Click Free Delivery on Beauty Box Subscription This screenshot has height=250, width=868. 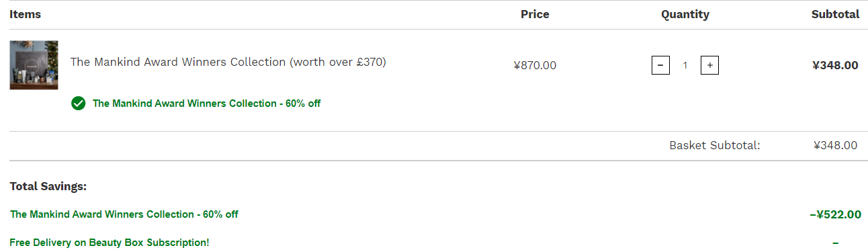click(x=110, y=242)
